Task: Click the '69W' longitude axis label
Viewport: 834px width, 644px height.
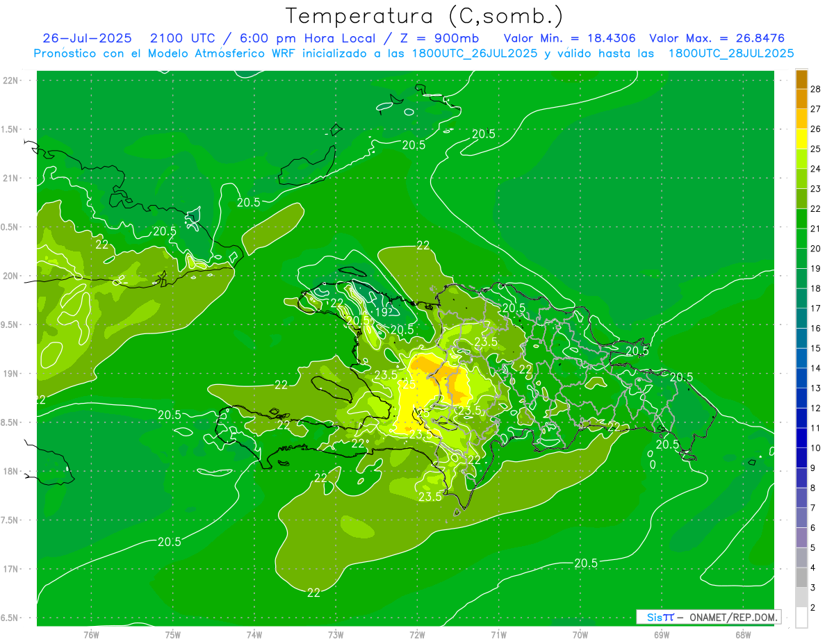Action: point(662,635)
